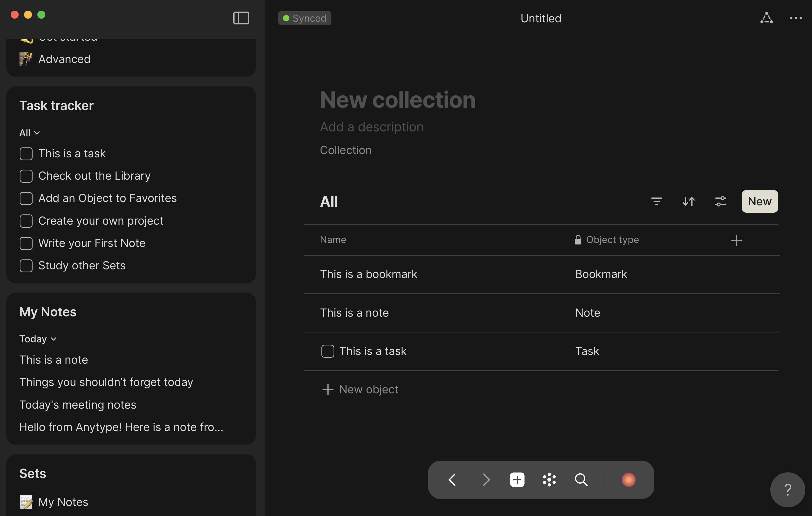
Task: Click the orange profile circle
Action: coord(628,480)
